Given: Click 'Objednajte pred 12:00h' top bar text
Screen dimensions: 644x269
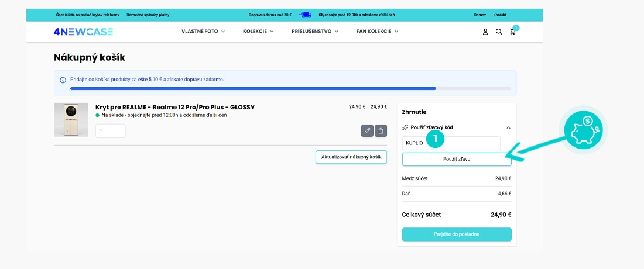Looking at the screenshot, I should click(357, 15).
